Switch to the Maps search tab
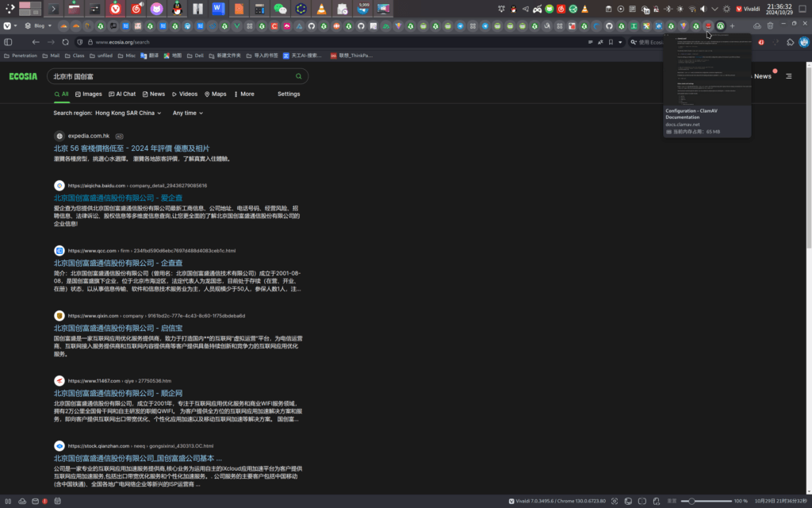Viewport: 812px width, 508px height. pos(216,94)
